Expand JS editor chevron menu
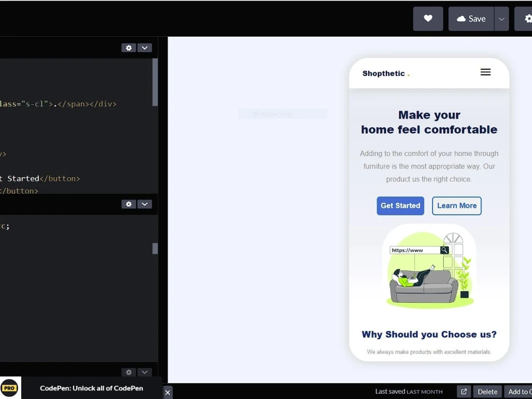 145,372
